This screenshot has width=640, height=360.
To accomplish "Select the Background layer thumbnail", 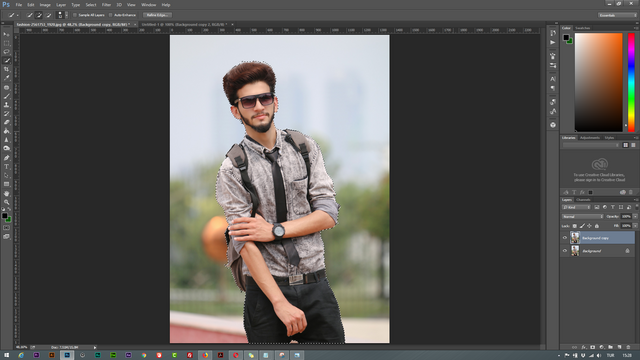I will coord(575,251).
